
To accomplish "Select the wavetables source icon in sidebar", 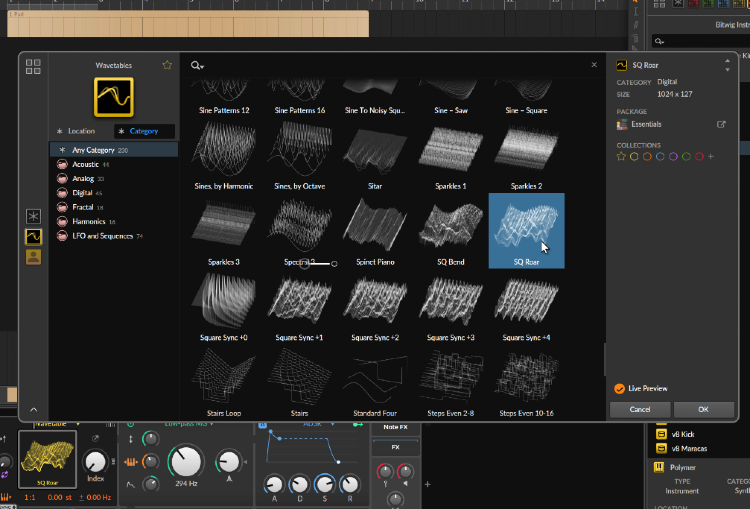I will click(x=33, y=237).
